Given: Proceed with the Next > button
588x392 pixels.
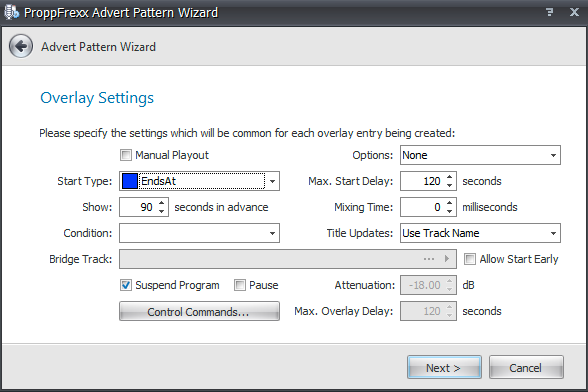Looking at the screenshot, I should click(444, 367).
